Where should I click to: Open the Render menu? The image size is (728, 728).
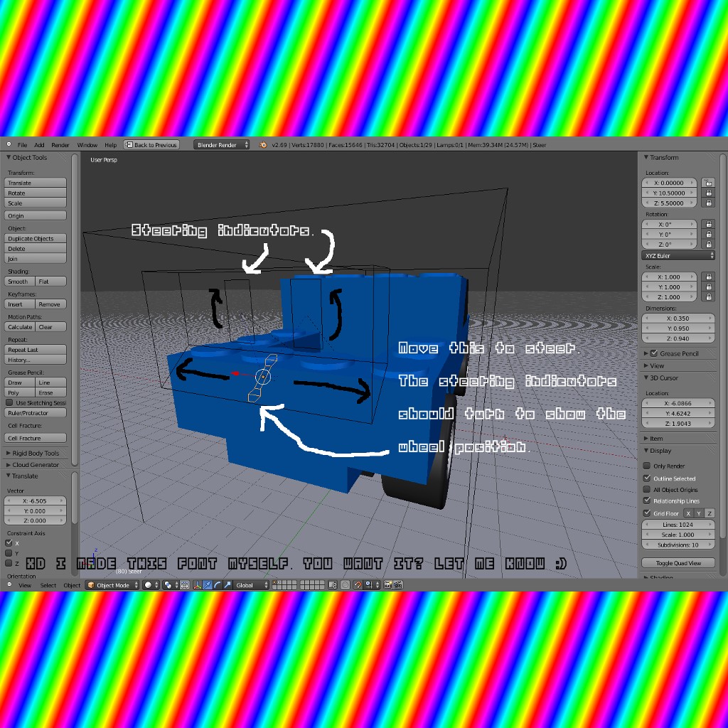60,145
